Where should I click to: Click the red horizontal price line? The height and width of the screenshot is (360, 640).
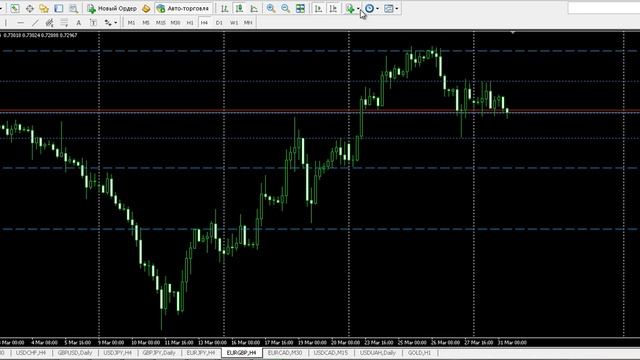point(320,111)
